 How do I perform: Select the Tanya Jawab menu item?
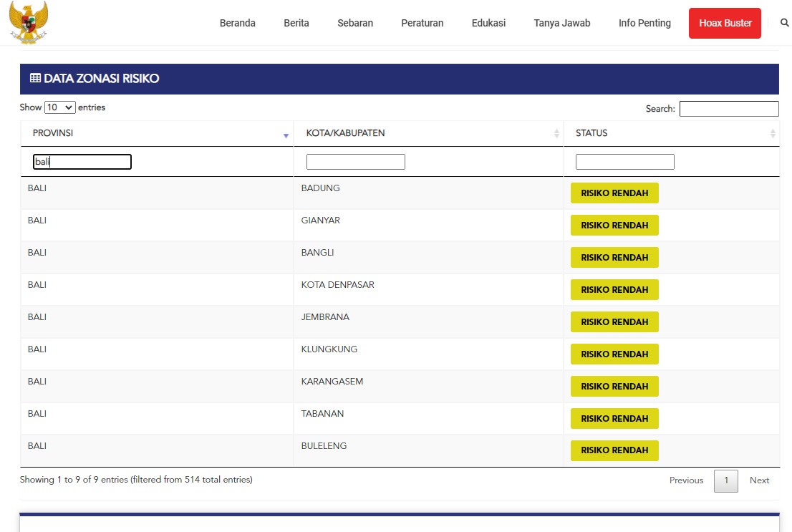[561, 23]
